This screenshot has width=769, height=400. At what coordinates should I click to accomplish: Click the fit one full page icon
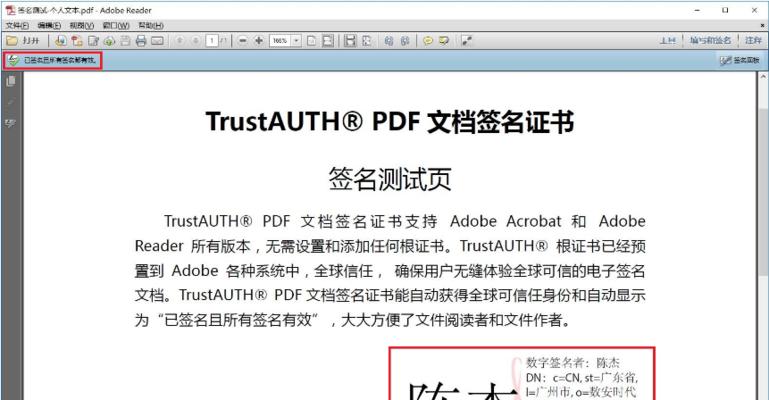point(311,41)
